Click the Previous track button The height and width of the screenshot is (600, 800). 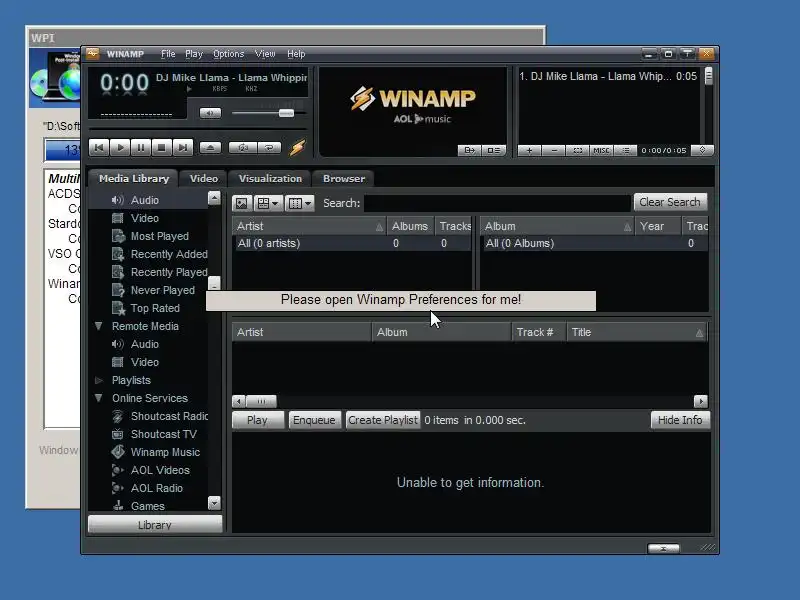tap(99, 147)
